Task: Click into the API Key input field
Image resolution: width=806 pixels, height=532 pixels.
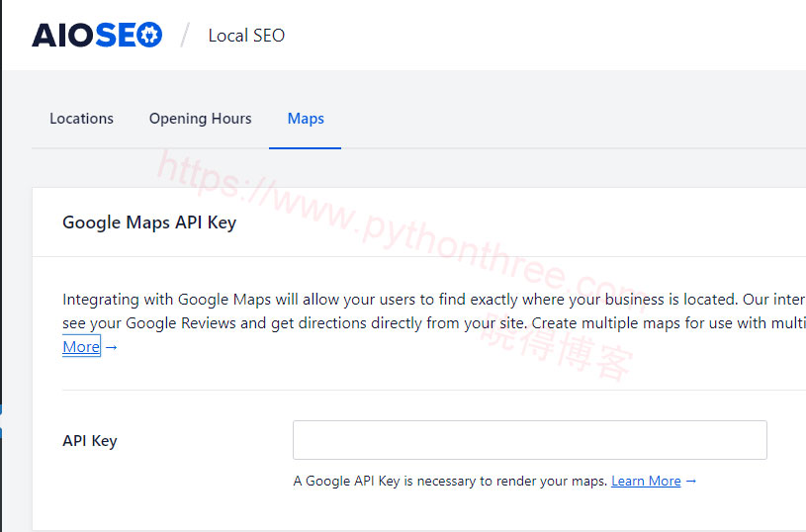Action: (x=529, y=440)
